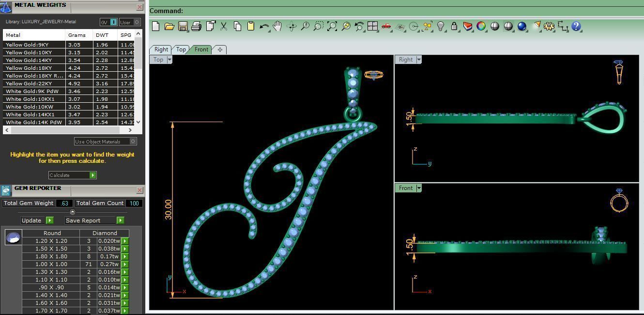Open document properties toolbar icon
Image resolution: width=644 pixels, height=315 pixels.
click(x=210, y=26)
